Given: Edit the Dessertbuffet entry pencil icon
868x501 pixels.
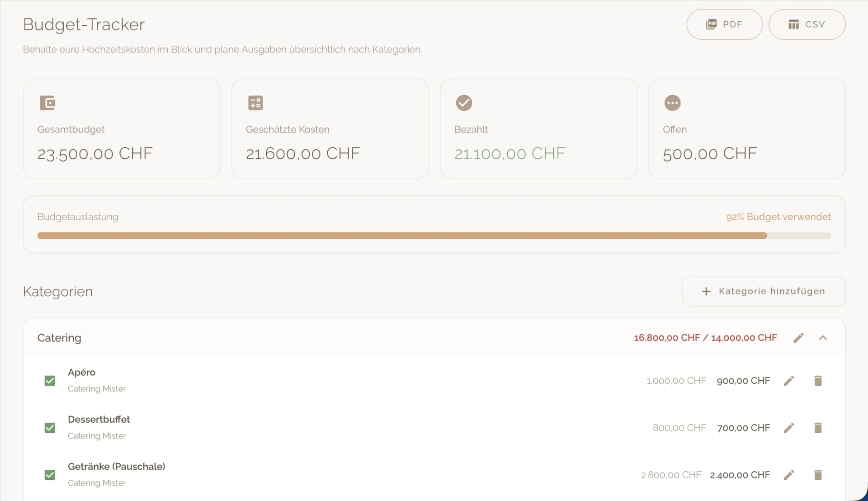Looking at the screenshot, I should tap(789, 428).
